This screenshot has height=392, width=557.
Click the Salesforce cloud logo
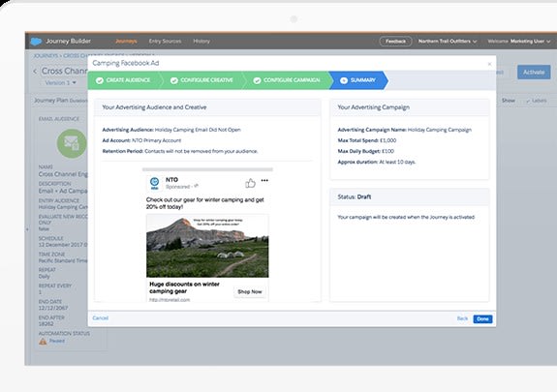pos(36,42)
